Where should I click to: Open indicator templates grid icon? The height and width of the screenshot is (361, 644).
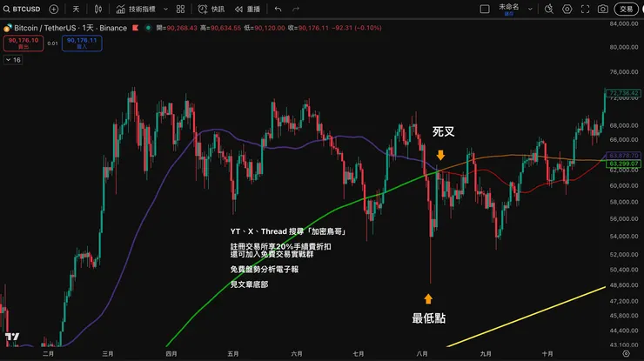(x=180, y=9)
